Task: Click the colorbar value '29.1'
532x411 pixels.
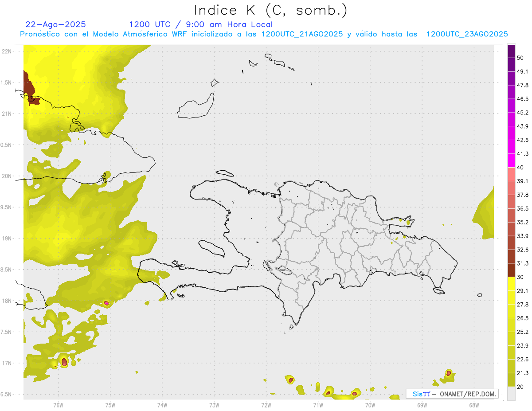Action: tap(523, 291)
